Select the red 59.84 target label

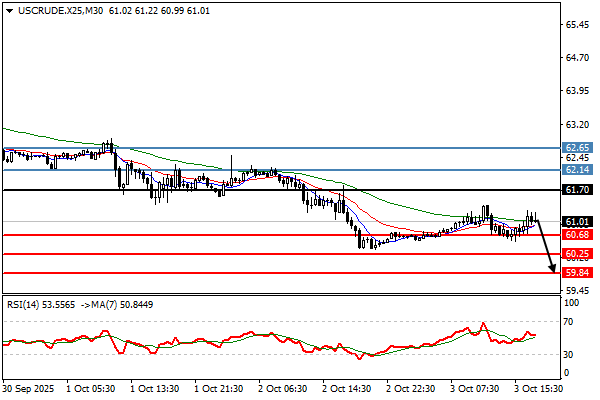click(x=577, y=272)
